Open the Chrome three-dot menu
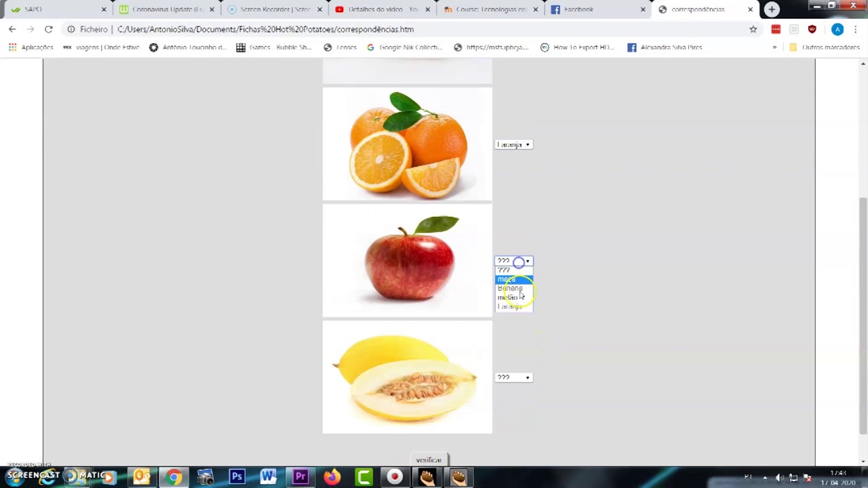 856,29
